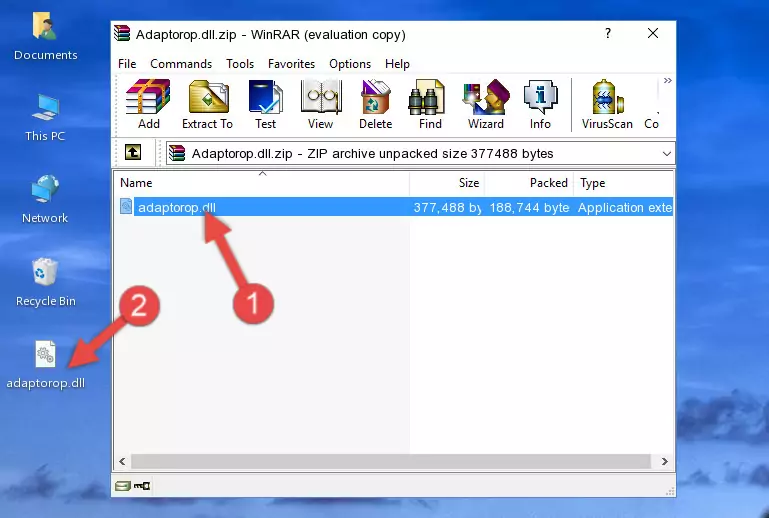
Task: Open the View file tool
Action: (321, 104)
